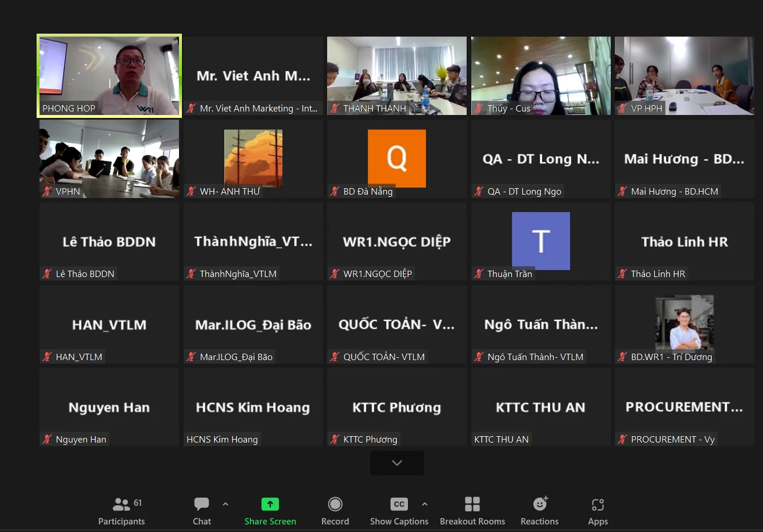Click the Show Captions label

click(399, 522)
